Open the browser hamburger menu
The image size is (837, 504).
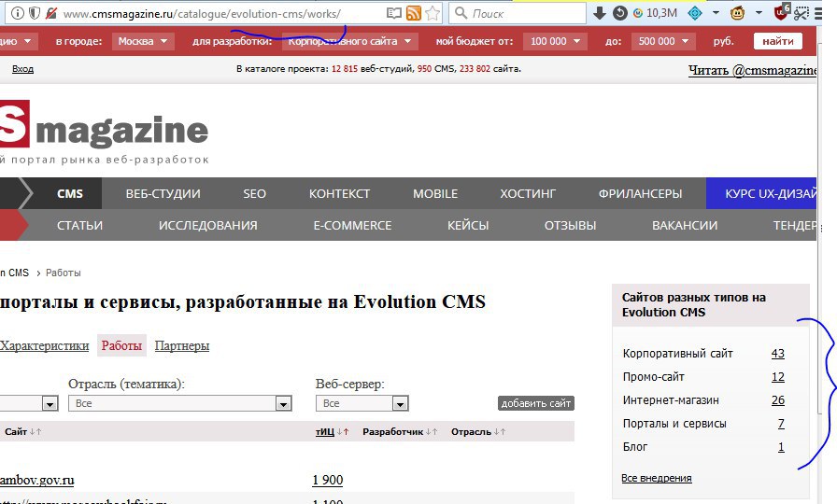pos(819,13)
